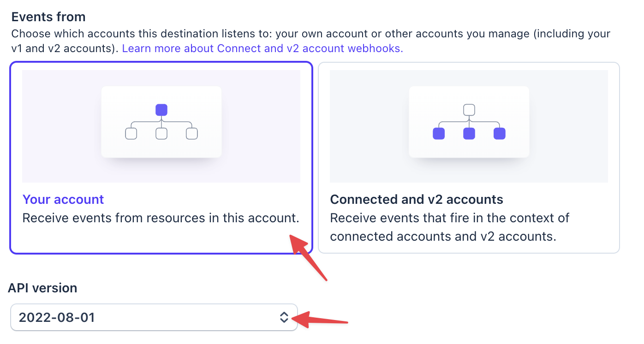Click middle purple child node in Connected accounts diagram
This screenshot has height=344, width=644.
tap(469, 134)
